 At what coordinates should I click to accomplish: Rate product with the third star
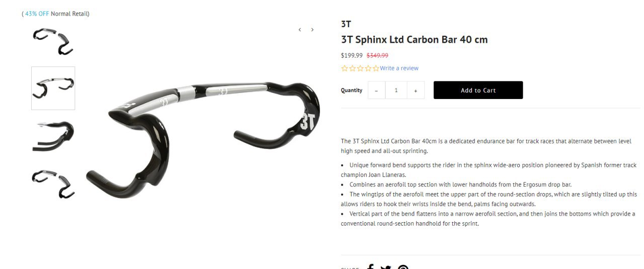click(x=360, y=68)
